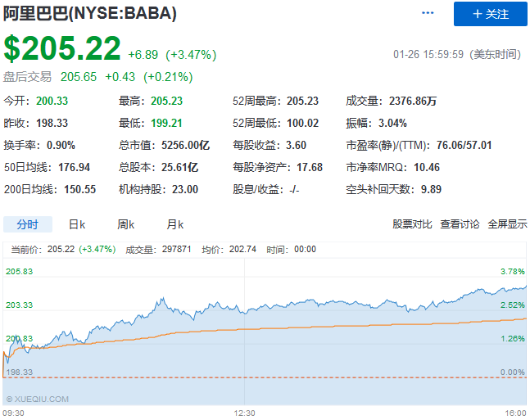Image resolution: width=530 pixels, height=420 pixels.
Task: Click the 最低 value 199.21
Action: (x=166, y=123)
